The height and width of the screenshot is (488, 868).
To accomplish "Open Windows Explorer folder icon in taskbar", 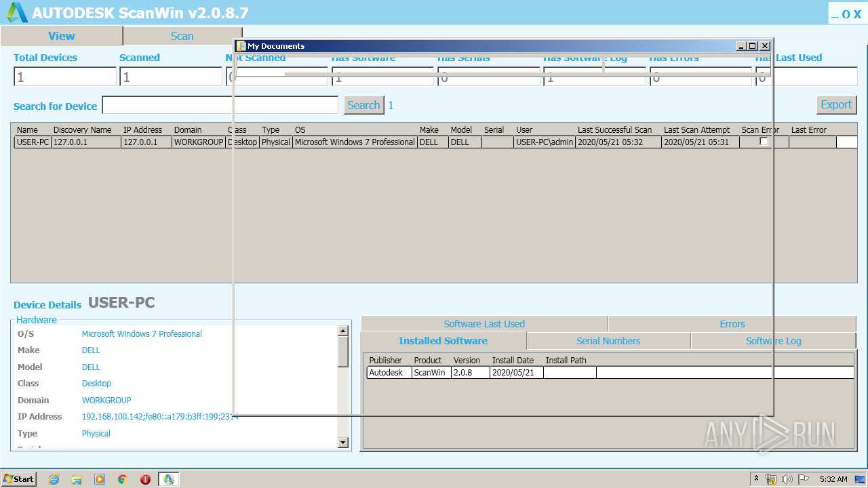I will click(x=77, y=479).
